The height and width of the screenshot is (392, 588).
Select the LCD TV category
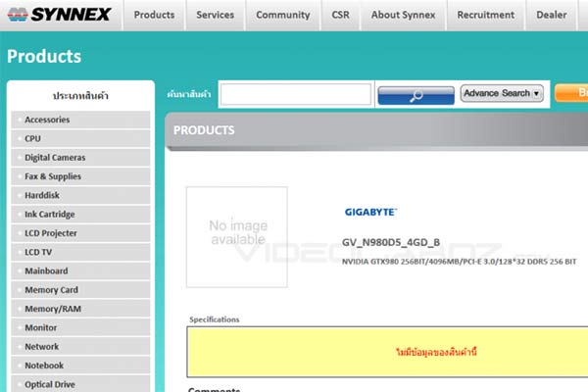pos(80,252)
